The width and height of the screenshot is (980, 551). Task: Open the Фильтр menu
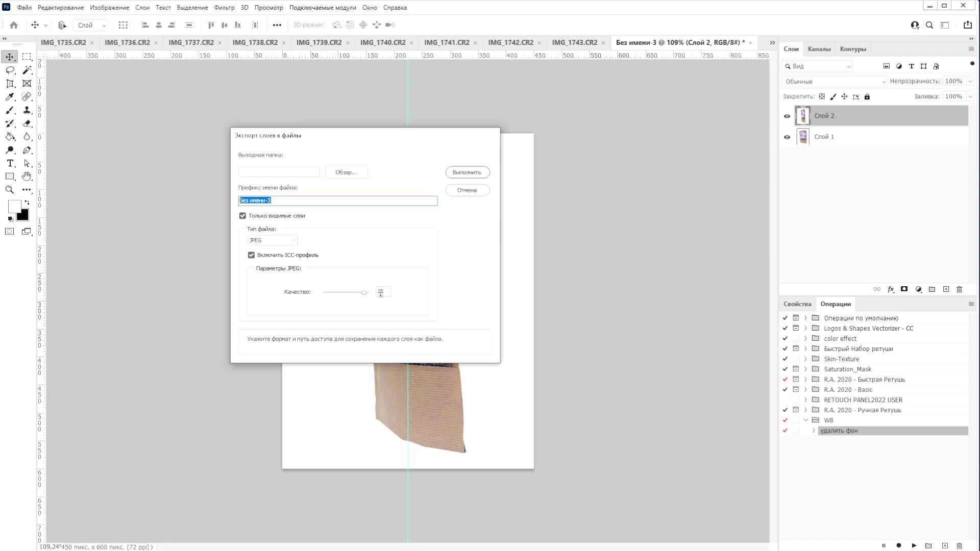point(224,8)
